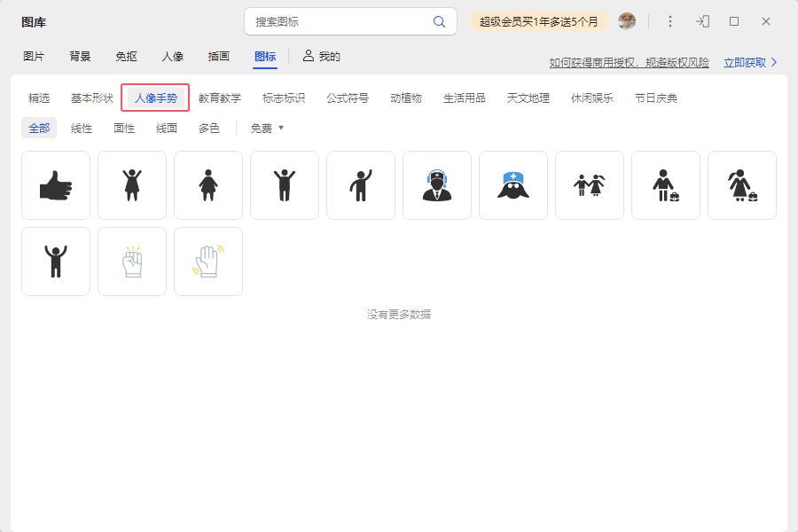Select the raised fist outline icon

coord(132,262)
